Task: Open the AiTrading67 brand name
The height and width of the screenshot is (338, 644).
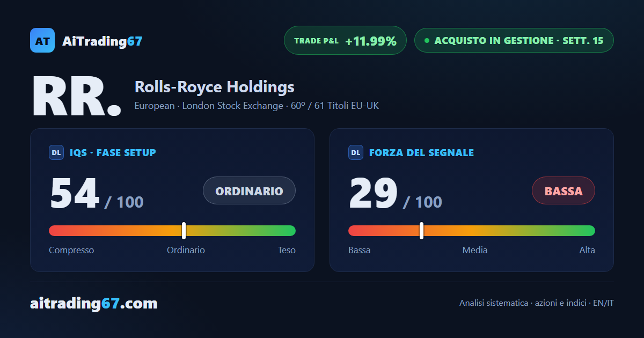Action: (103, 41)
